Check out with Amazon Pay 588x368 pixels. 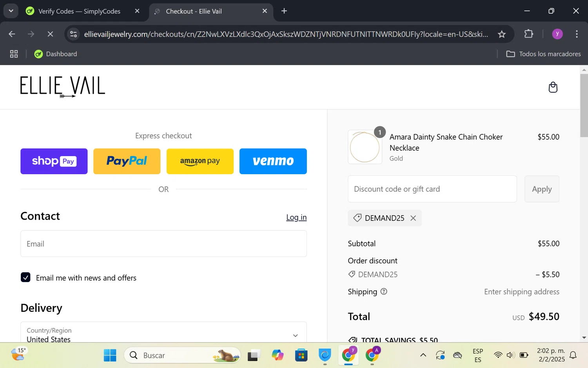pyautogui.click(x=200, y=161)
